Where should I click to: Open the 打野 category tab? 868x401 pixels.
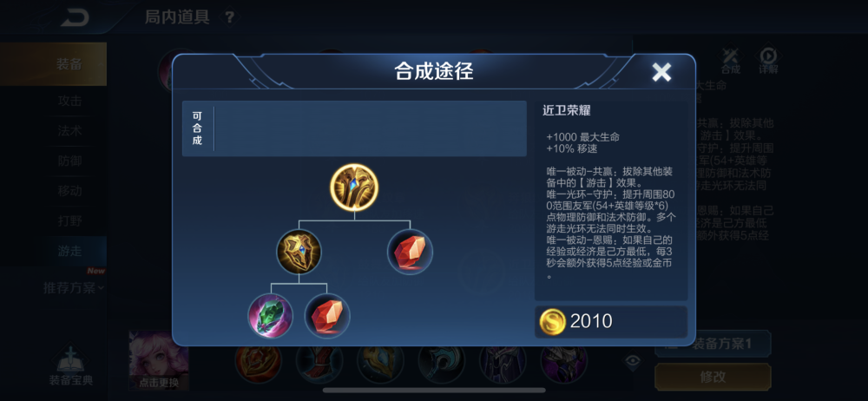click(x=69, y=221)
